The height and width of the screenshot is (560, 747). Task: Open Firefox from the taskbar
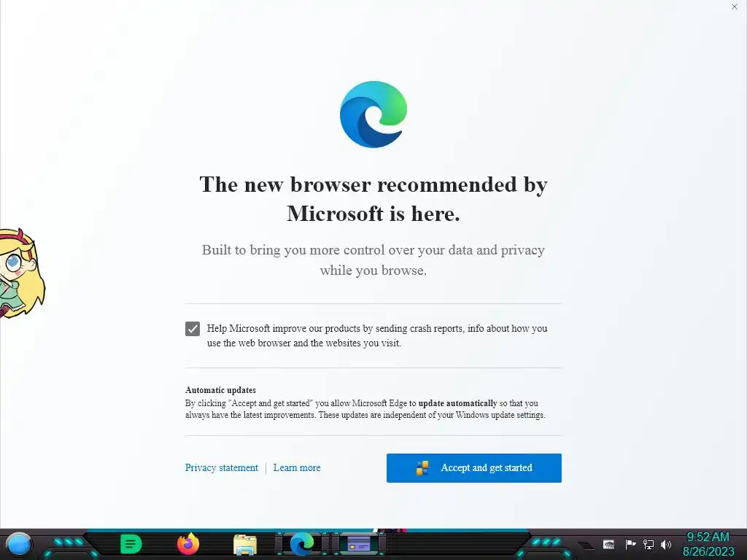pos(188,544)
